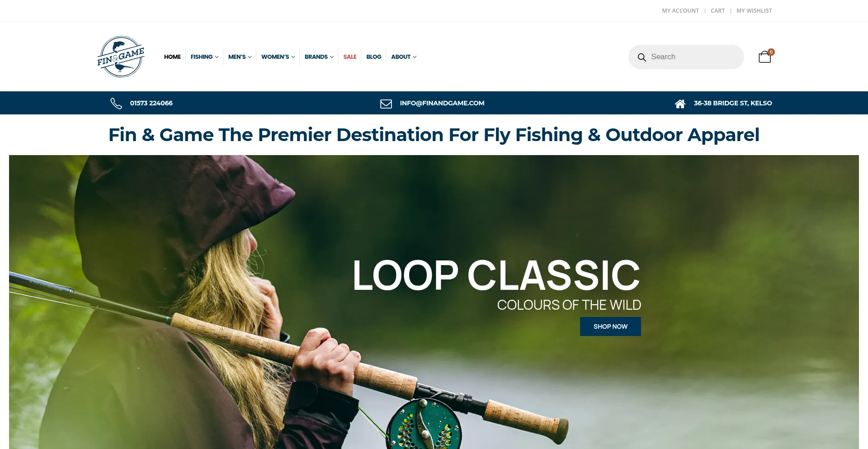Open the Blog menu item
The width and height of the screenshot is (868, 449).
374,57
